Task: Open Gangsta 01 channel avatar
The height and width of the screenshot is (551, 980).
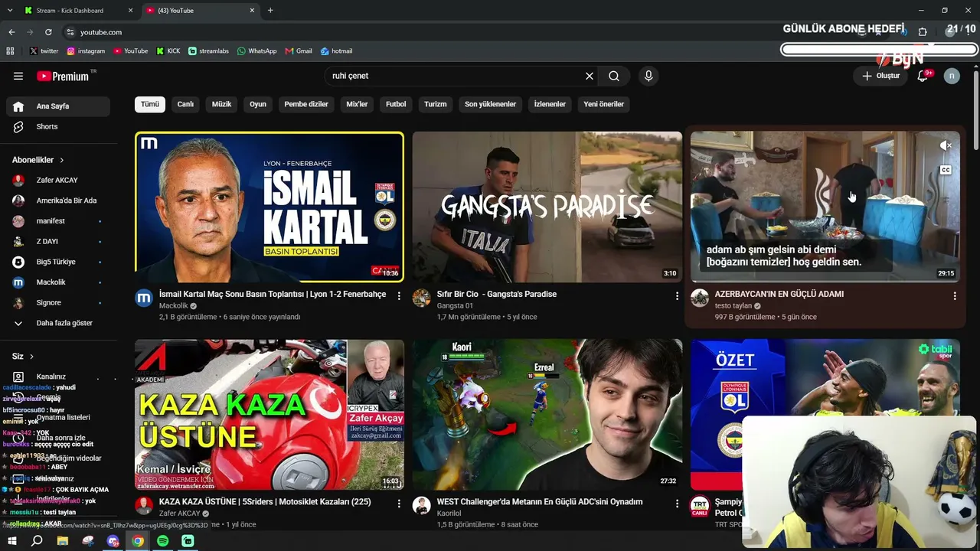Action: pyautogui.click(x=421, y=298)
